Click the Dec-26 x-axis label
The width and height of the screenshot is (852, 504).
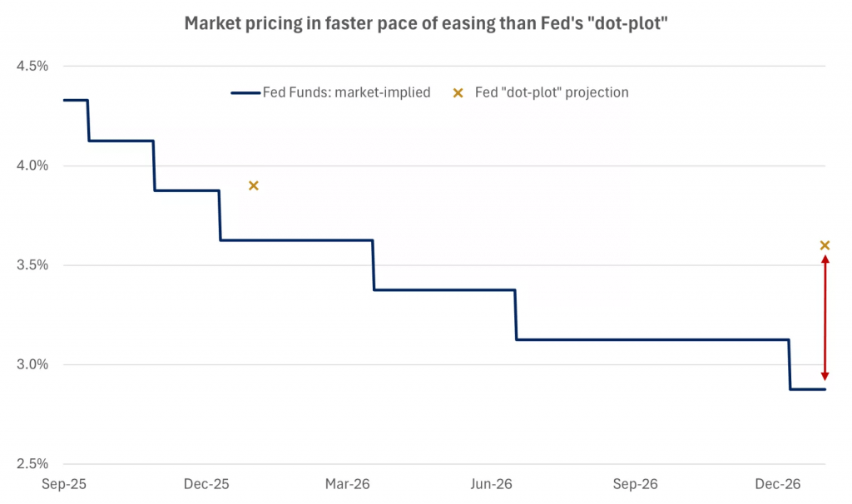coord(777,484)
